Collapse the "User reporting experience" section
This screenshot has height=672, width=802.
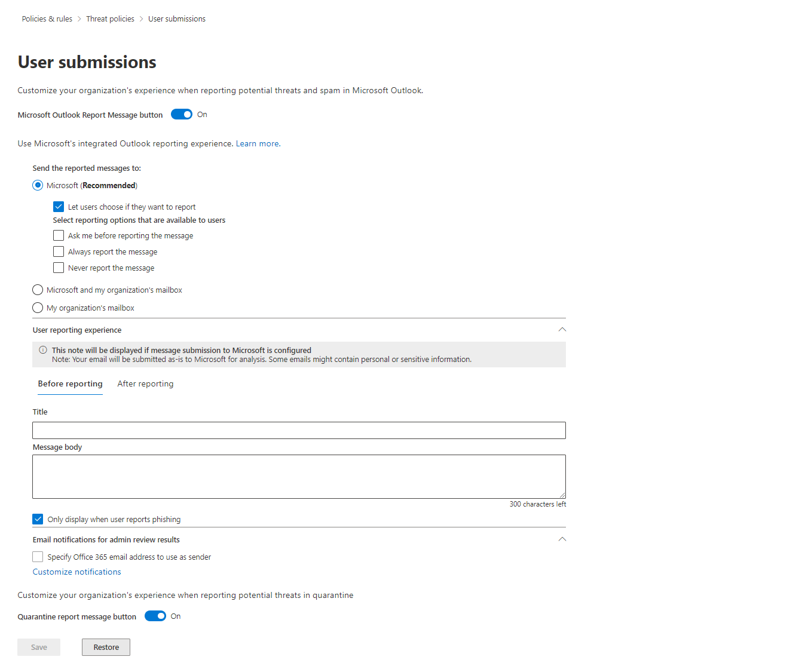pyautogui.click(x=562, y=329)
